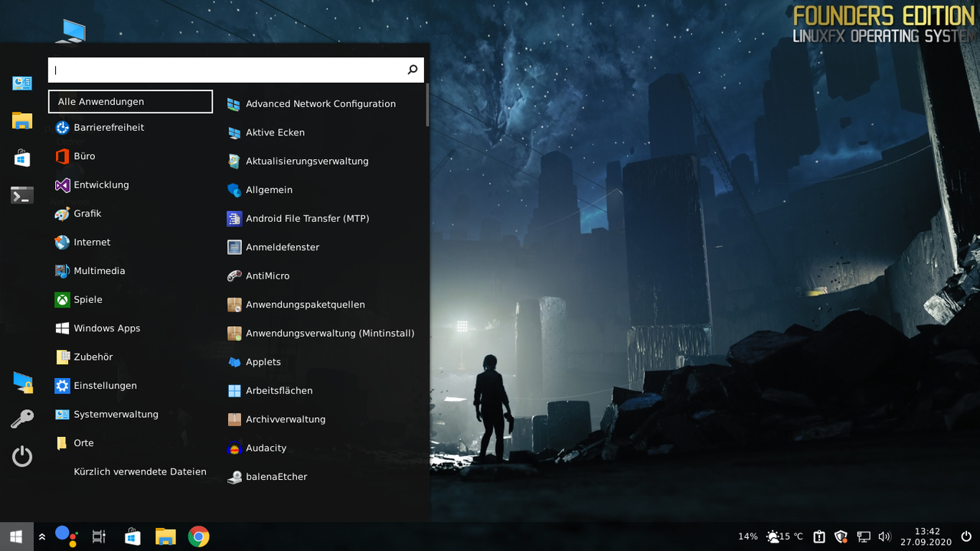Focus the application search field
This screenshot has width=980, height=551.
click(x=236, y=70)
